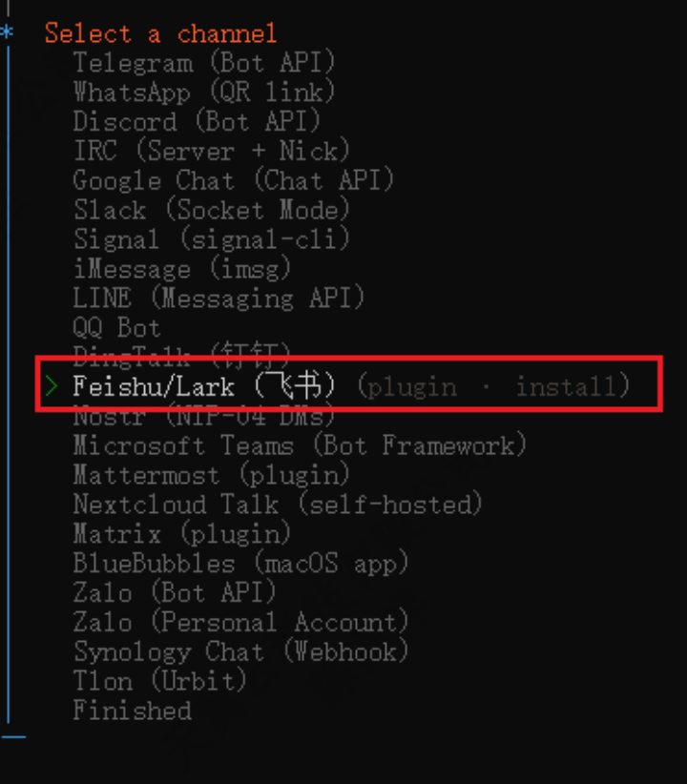Select the QQ Bot option
687x784 pixels.
(116, 327)
